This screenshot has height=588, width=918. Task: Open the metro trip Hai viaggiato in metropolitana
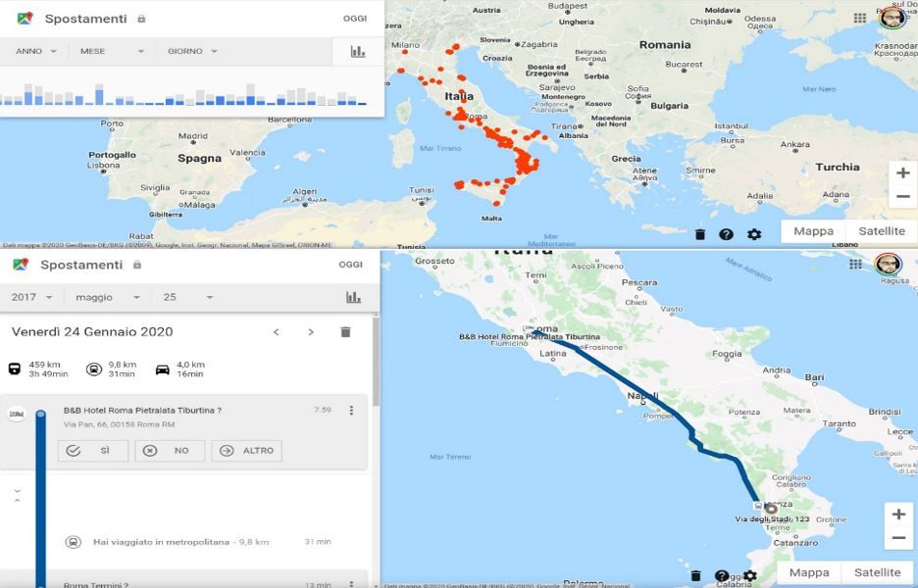pos(161,541)
